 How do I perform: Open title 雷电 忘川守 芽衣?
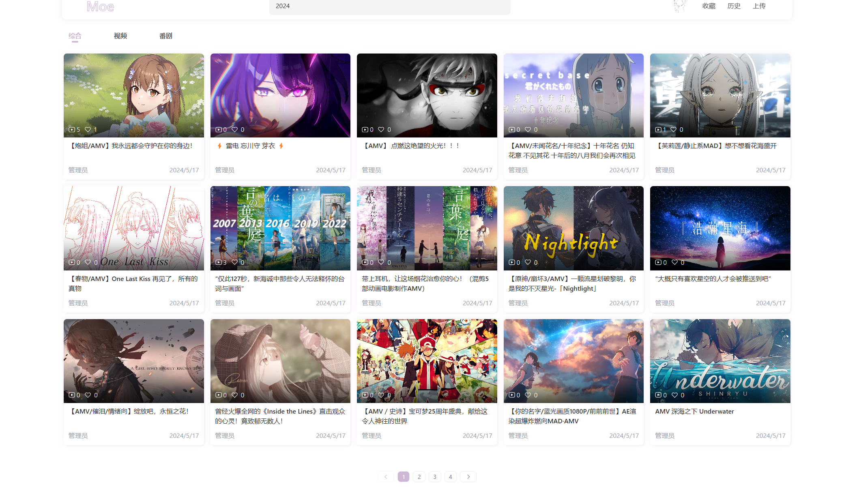pos(250,146)
